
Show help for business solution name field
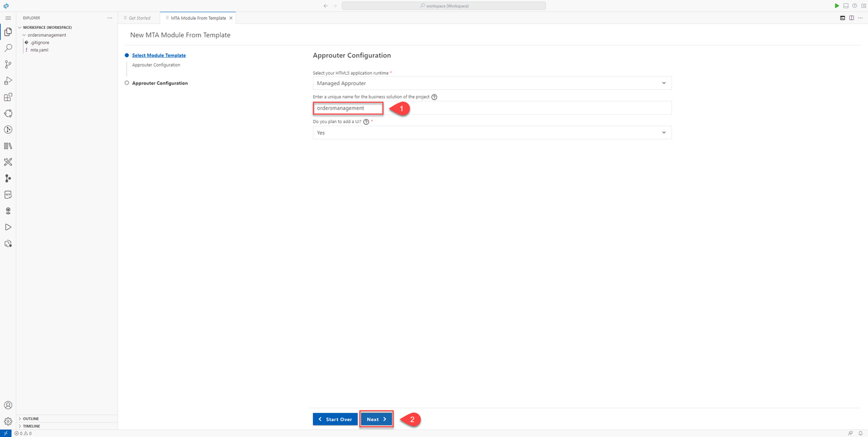point(434,97)
